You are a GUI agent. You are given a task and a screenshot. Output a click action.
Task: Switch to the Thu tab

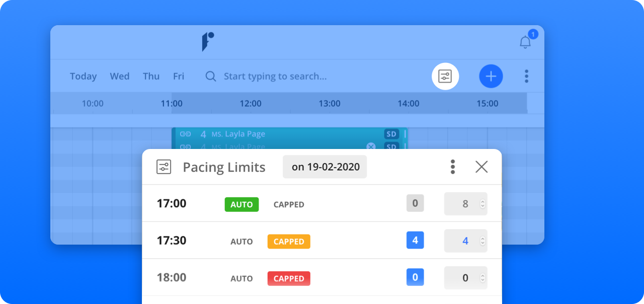point(151,77)
